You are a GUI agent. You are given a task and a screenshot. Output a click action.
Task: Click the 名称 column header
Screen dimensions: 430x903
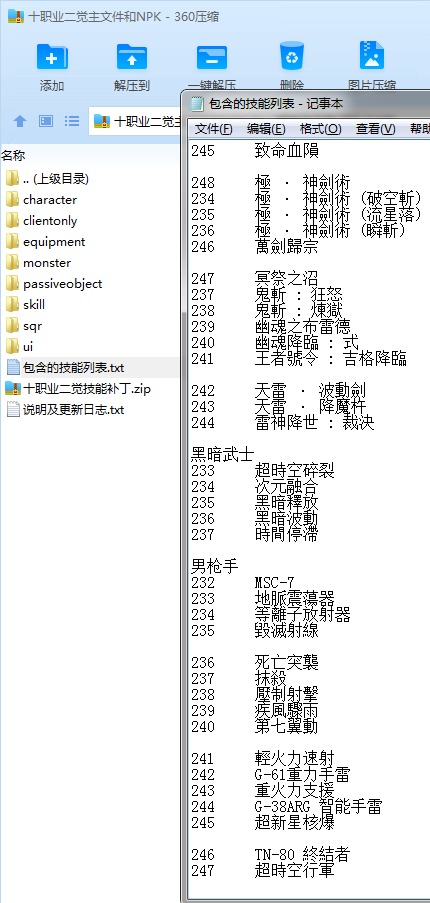[13, 155]
